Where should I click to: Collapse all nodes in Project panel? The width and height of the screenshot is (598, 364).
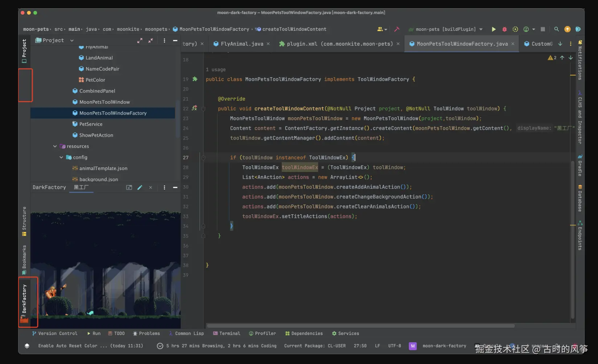coord(151,41)
